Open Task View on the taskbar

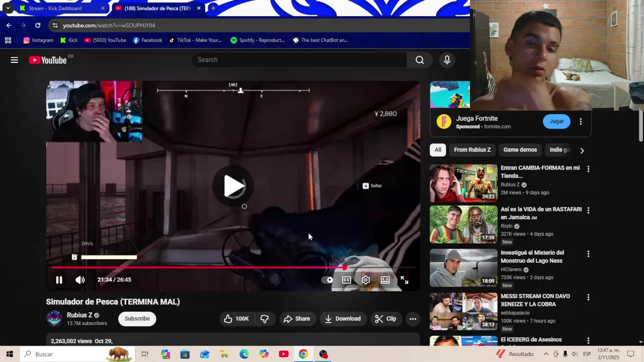click(145, 354)
